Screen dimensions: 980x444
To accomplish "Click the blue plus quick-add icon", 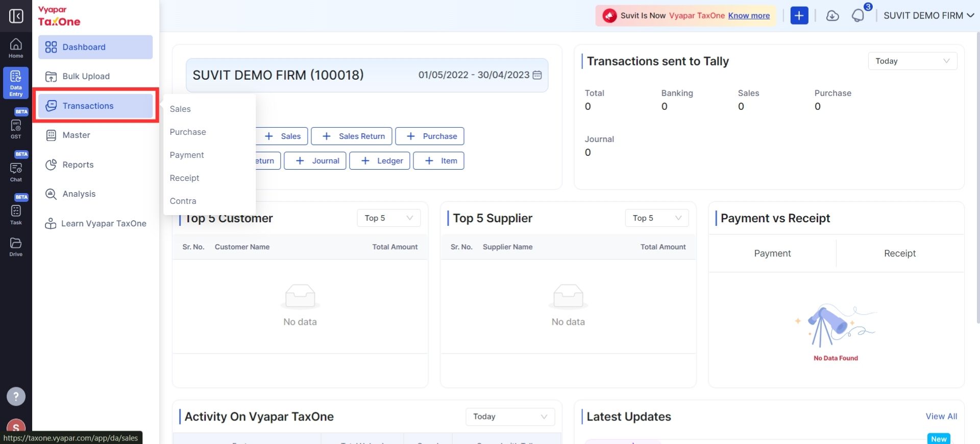I will click(x=799, y=16).
